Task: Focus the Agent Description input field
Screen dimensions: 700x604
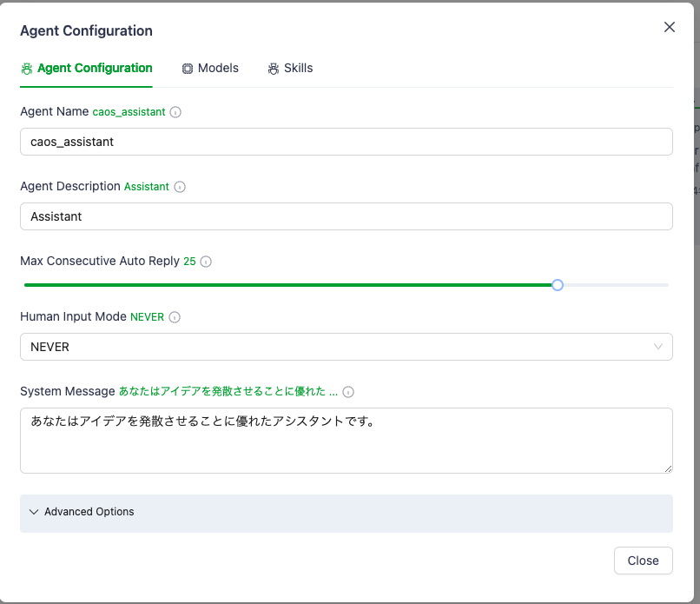Action: pos(347,216)
